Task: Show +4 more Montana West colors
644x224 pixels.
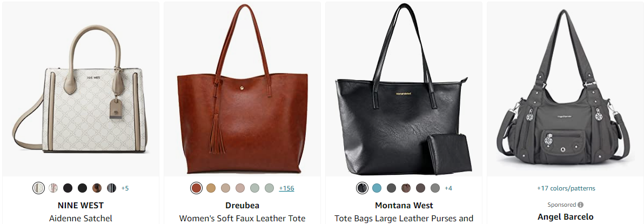Action: 448,188
